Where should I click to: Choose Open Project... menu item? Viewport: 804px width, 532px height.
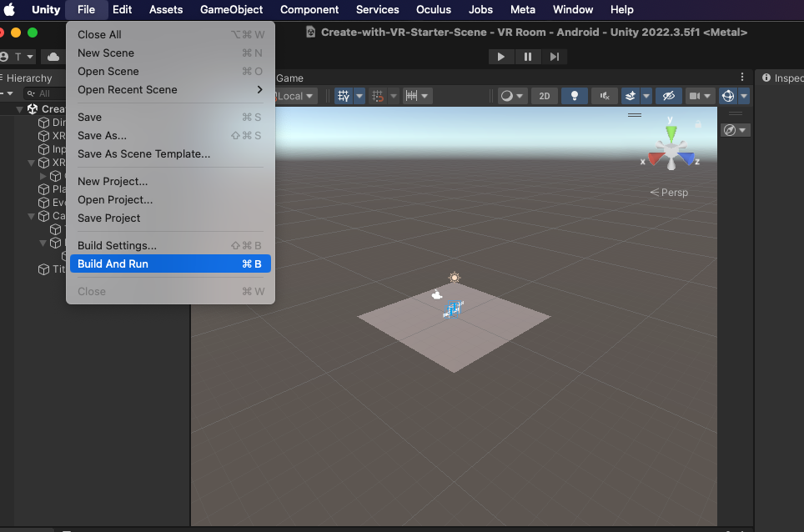click(170, 200)
